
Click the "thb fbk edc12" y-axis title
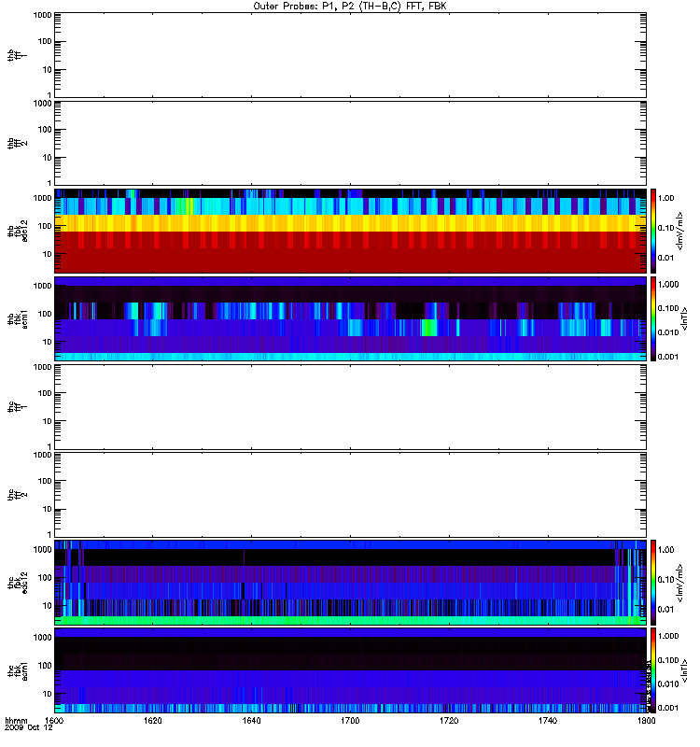[16, 231]
